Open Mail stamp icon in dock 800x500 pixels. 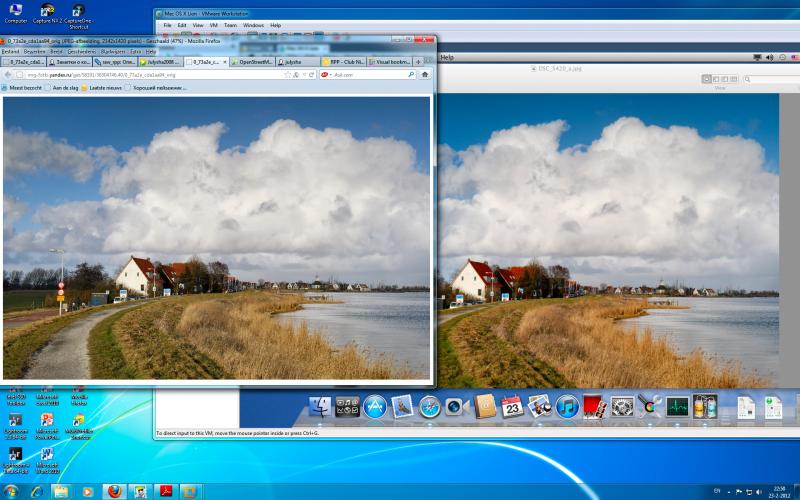[x=403, y=407]
